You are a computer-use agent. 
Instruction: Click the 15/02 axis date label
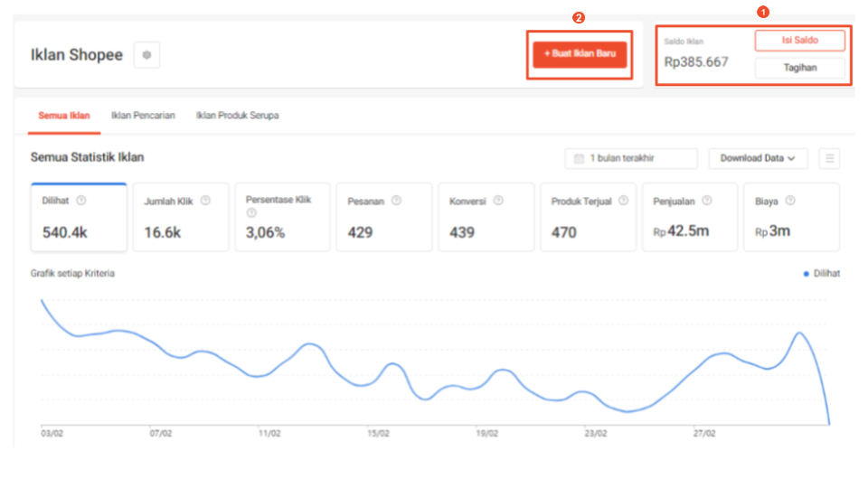tap(378, 433)
